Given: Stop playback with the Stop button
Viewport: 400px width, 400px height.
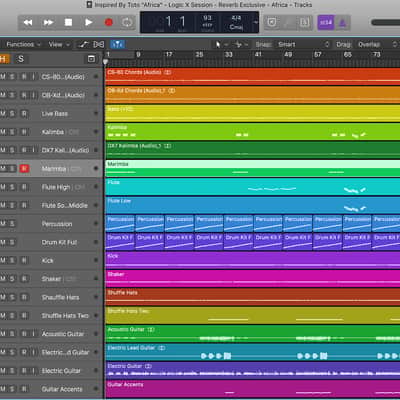Looking at the screenshot, I should click(68, 23).
